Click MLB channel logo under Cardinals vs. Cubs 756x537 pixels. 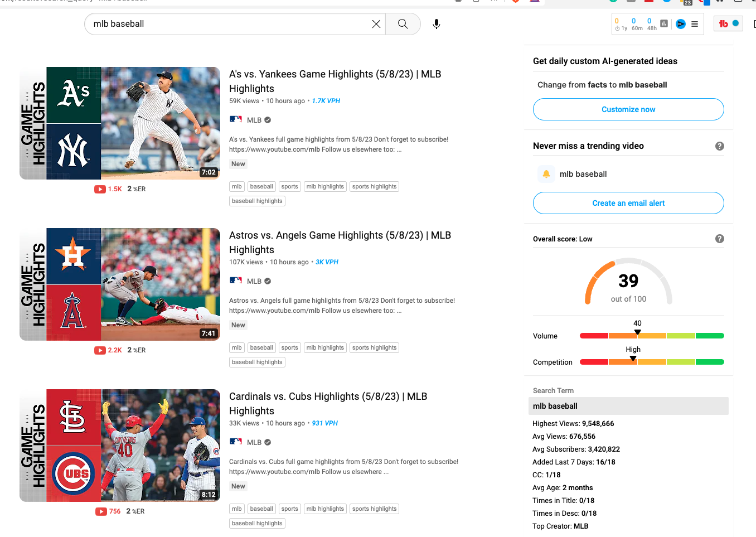coord(236,442)
